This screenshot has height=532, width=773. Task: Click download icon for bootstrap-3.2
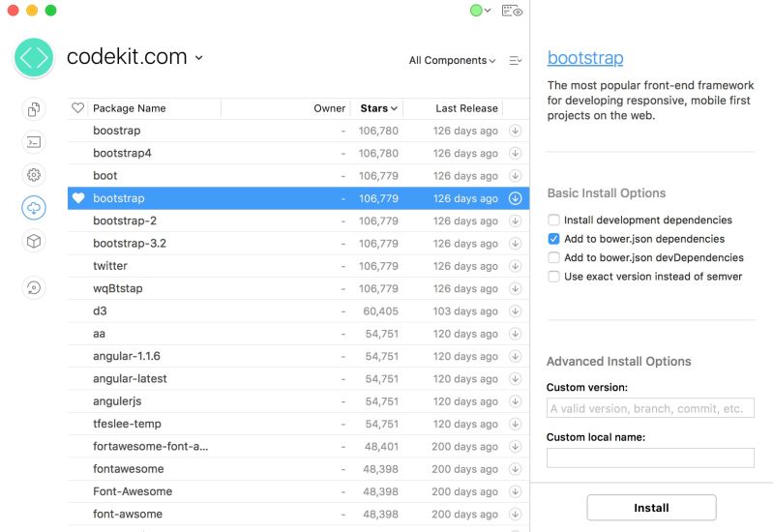pos(515,244)
